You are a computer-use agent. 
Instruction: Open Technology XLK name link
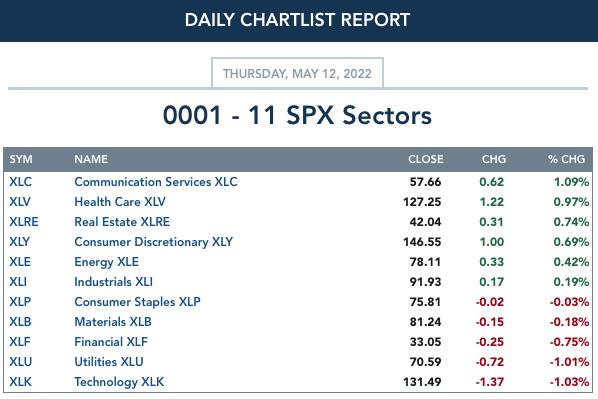(x=119, y=382)
